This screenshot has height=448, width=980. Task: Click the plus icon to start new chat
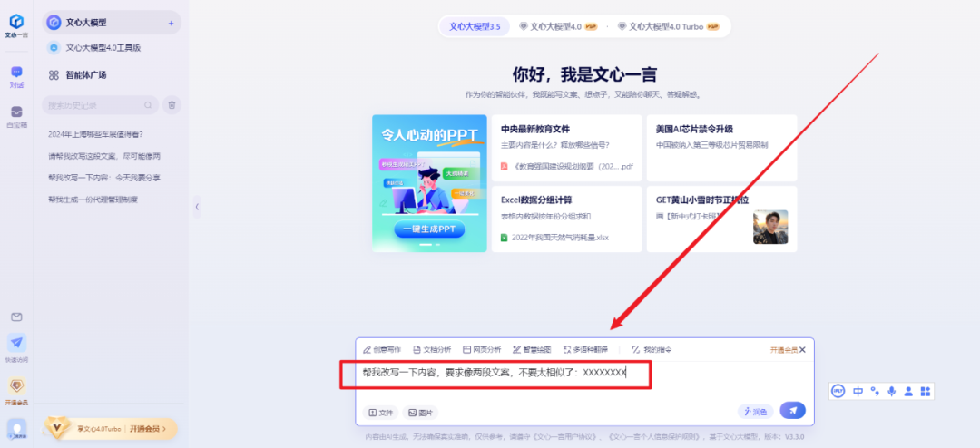click(171, 23)
